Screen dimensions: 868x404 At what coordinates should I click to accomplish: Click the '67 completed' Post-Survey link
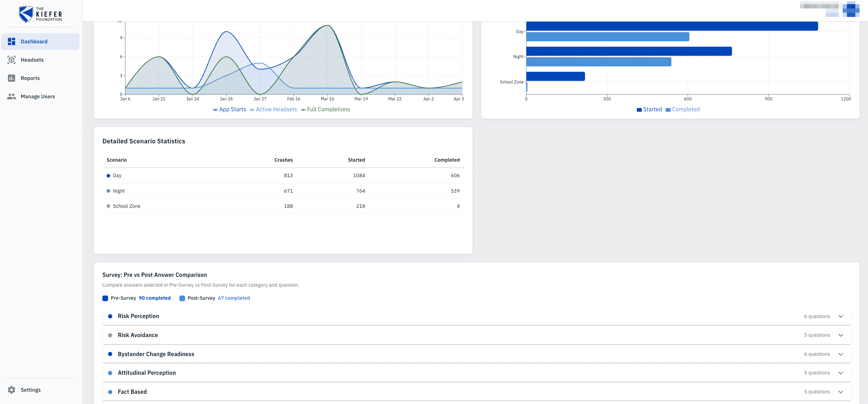234,298
